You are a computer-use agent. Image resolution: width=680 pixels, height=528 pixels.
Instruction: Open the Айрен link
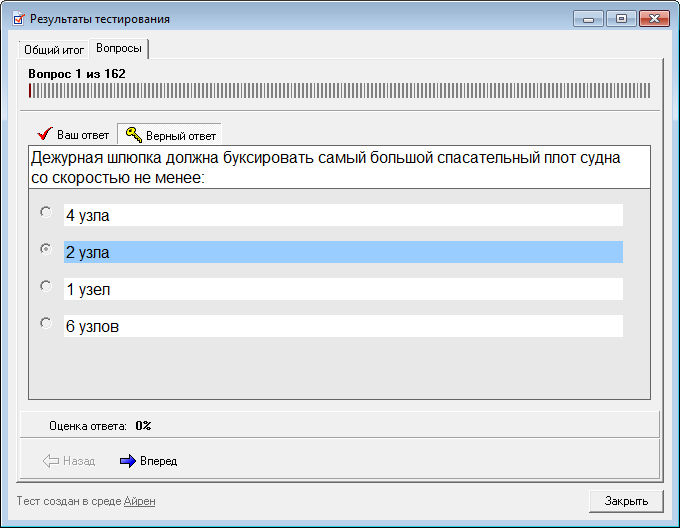click(139, 501)
